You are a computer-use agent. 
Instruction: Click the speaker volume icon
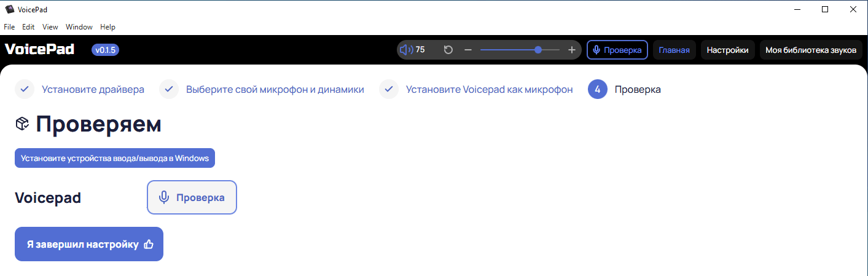[406, 50]
